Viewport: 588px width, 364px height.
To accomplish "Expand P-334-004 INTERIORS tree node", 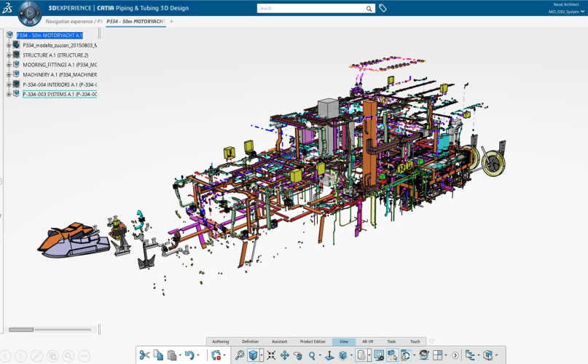I will click(9, 84).
